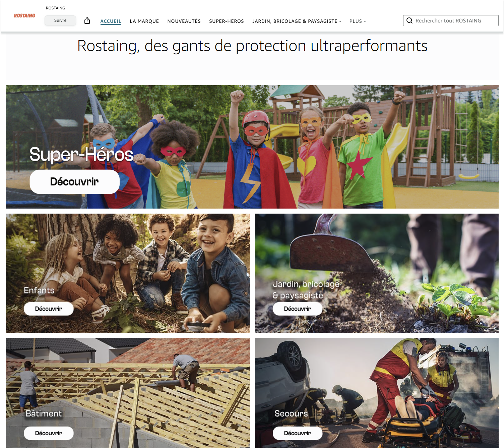
Task: Click the ROSTAING brand logo
Action: 24,16
